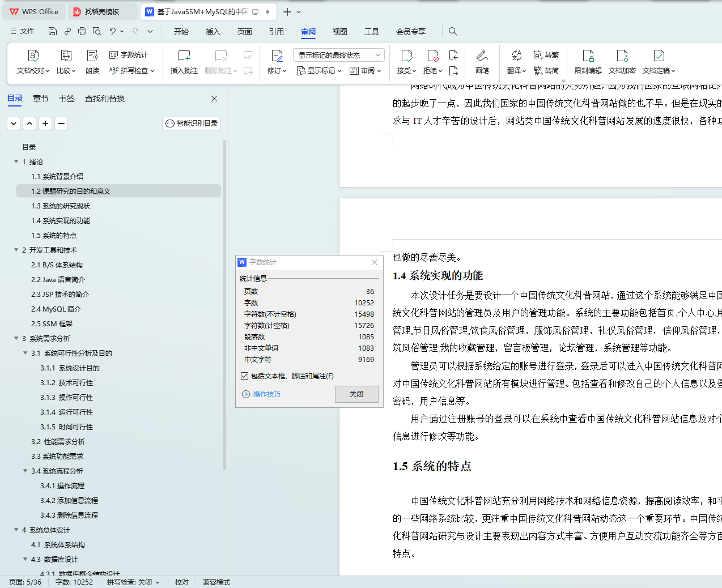Switch to the 开始 ribbon tab
This screenshot has width=722, height=588.
pyautogui.click(x=181, y=32)
